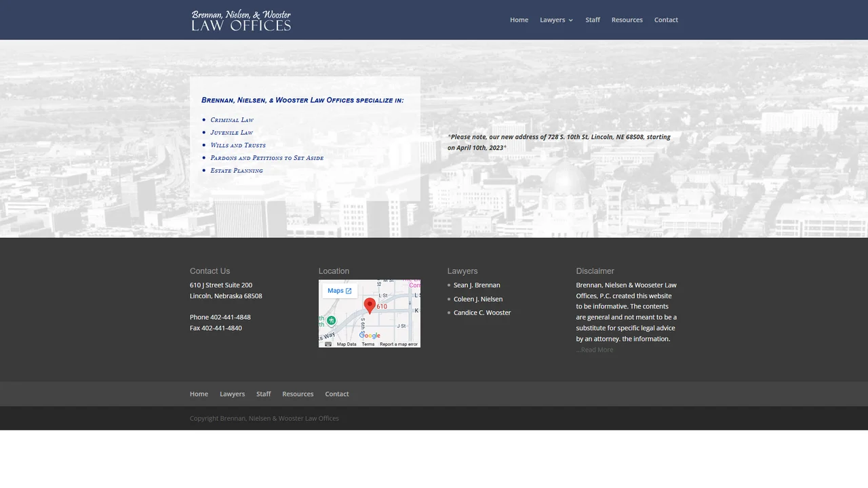Image resolution: width=868 pixels, height=488 pixels.
Task: Open Candice C. Wooster lawyer page
Action: click(x=482, y=312)
